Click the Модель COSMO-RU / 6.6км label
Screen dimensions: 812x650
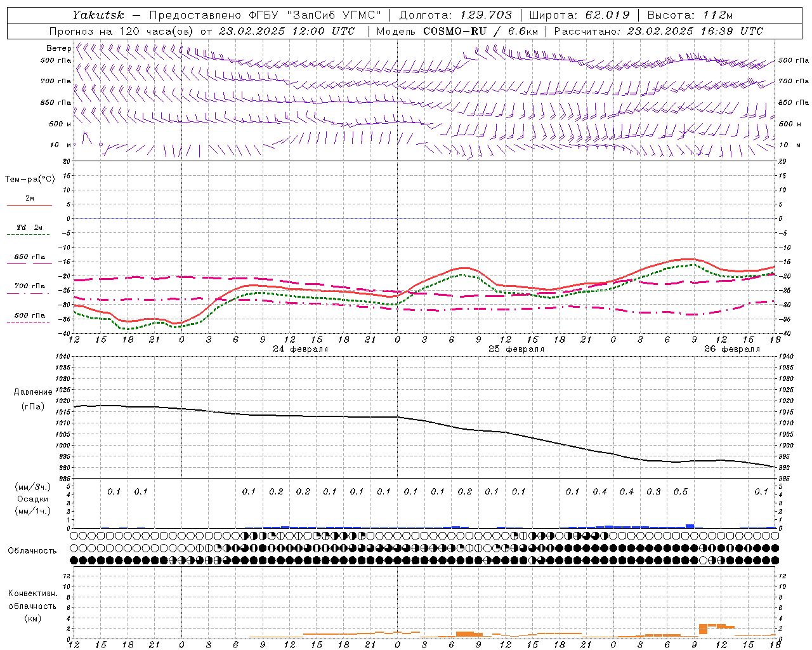457,31
